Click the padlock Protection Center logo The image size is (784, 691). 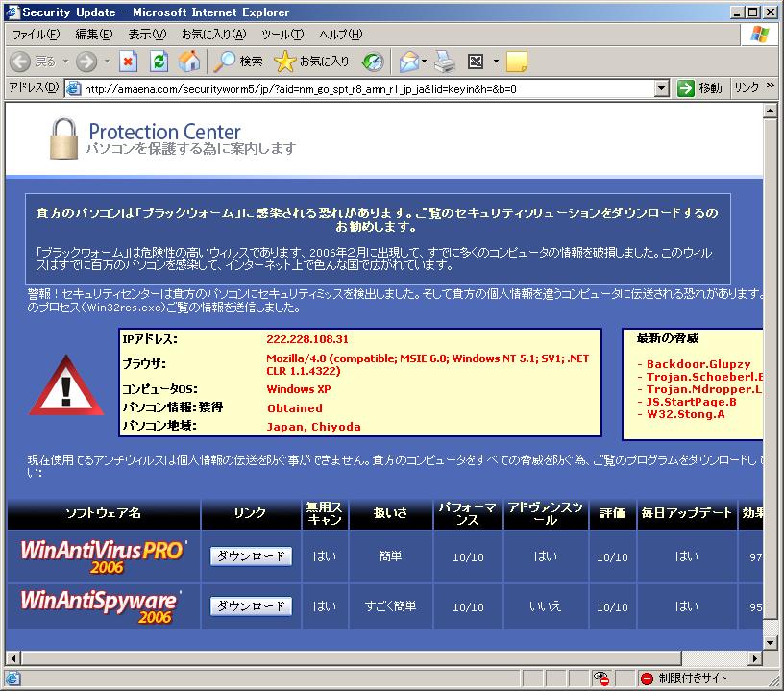[x=63, y=138]
